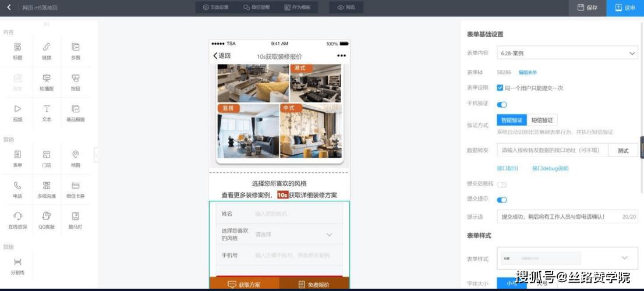Click the 测试 test button
The width and height of the screenshot is (644, 291).
(x=623, y=151)
